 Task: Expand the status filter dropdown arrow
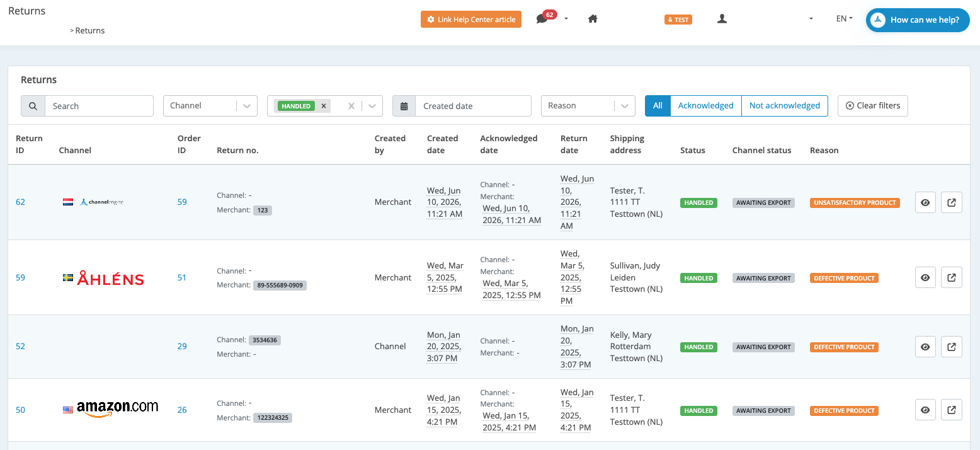(372, 106)
